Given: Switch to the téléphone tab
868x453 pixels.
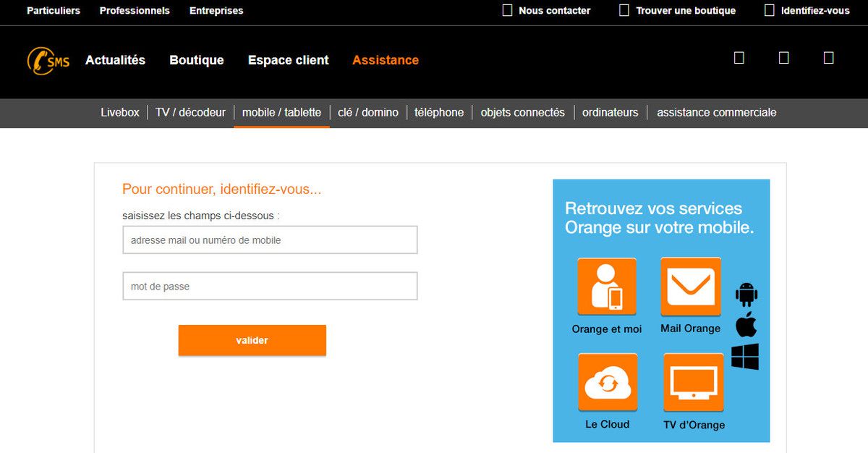Looking at the screenshot, I should click(x=439, y=112).
